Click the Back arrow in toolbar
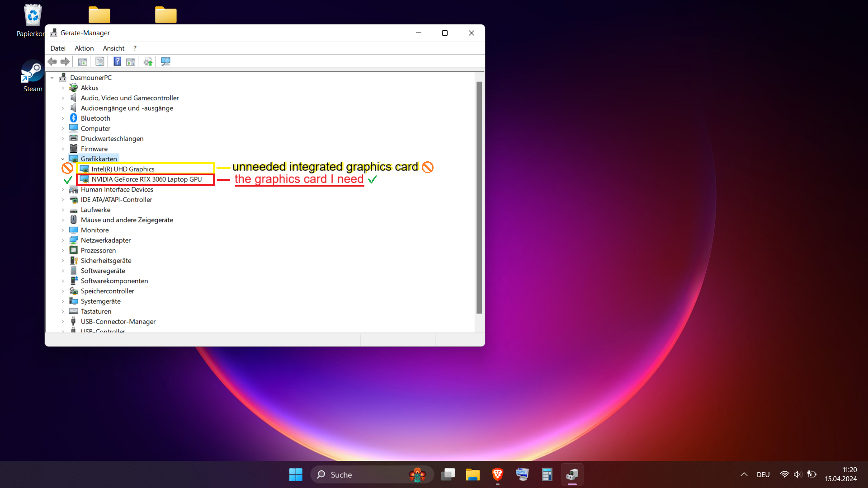The image size is (868, 488). [52, 62]
